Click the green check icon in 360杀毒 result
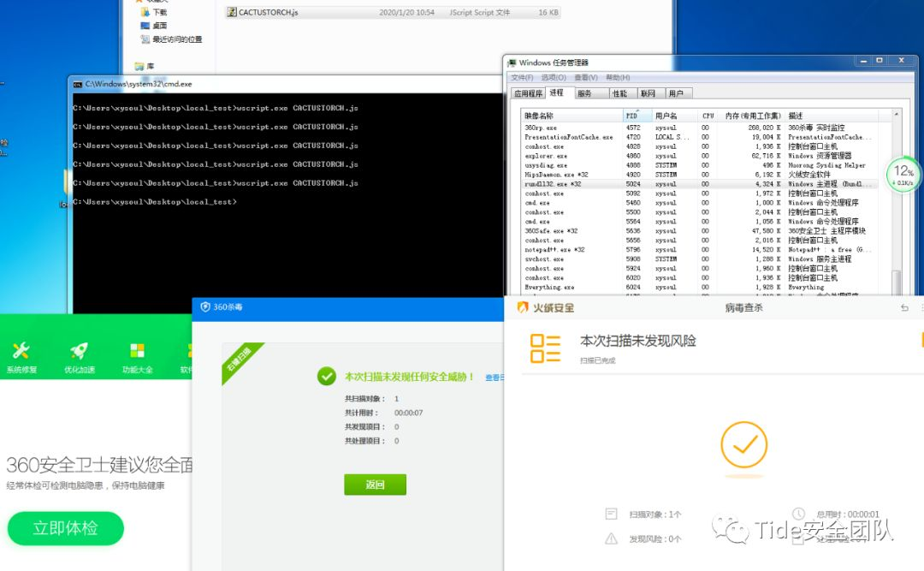The image size is (924, 571). 327,376
